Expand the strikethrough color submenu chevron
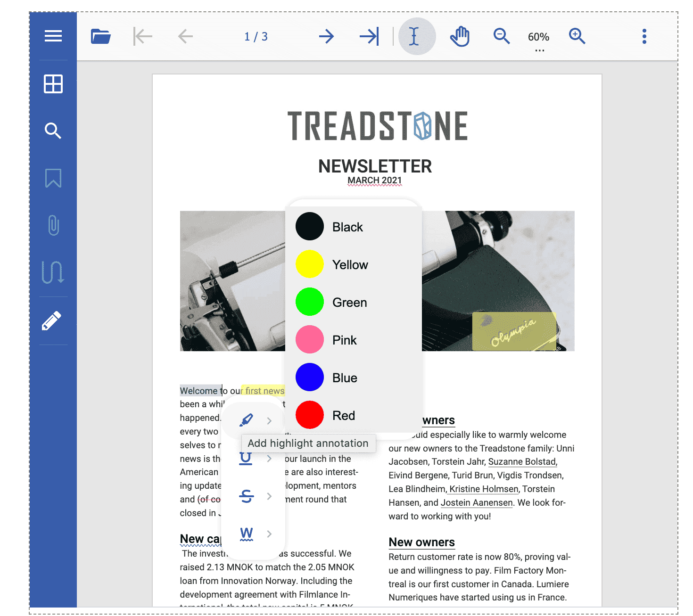The height and width of the screenshot is (616, 693). 269,496
